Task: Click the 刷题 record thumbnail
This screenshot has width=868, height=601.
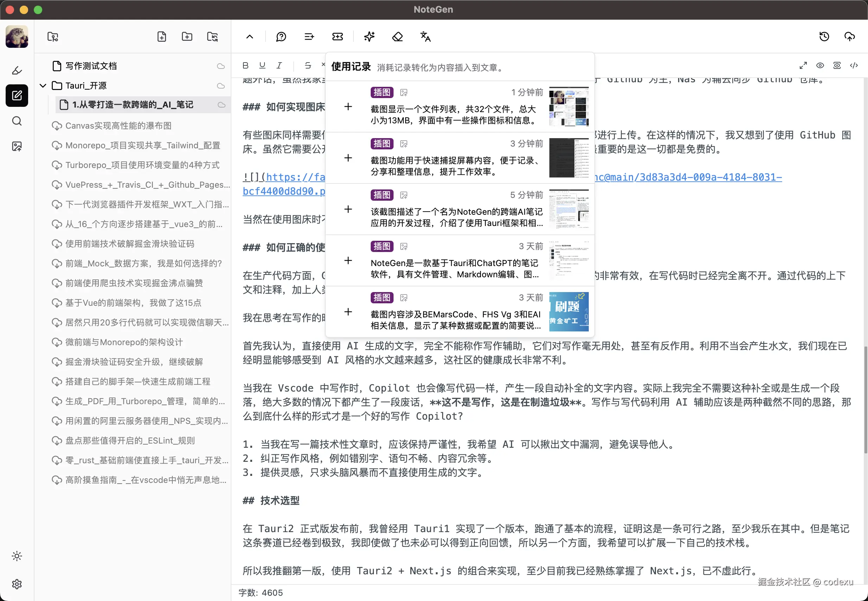Action: tap(568, 311)
